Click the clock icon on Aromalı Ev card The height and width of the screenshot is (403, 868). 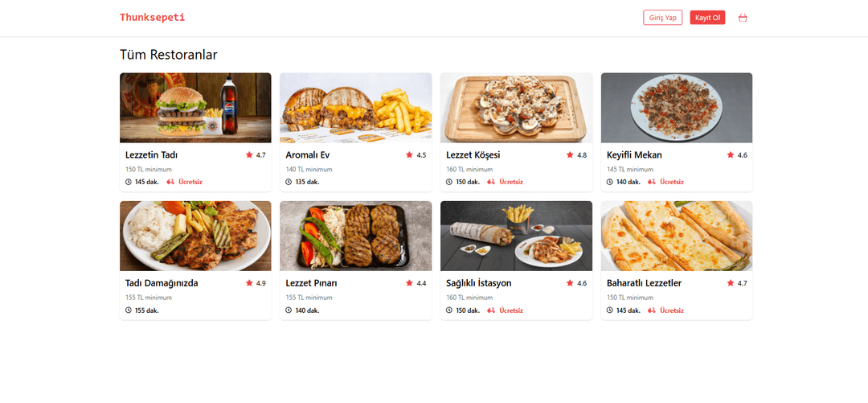[289, 182]
